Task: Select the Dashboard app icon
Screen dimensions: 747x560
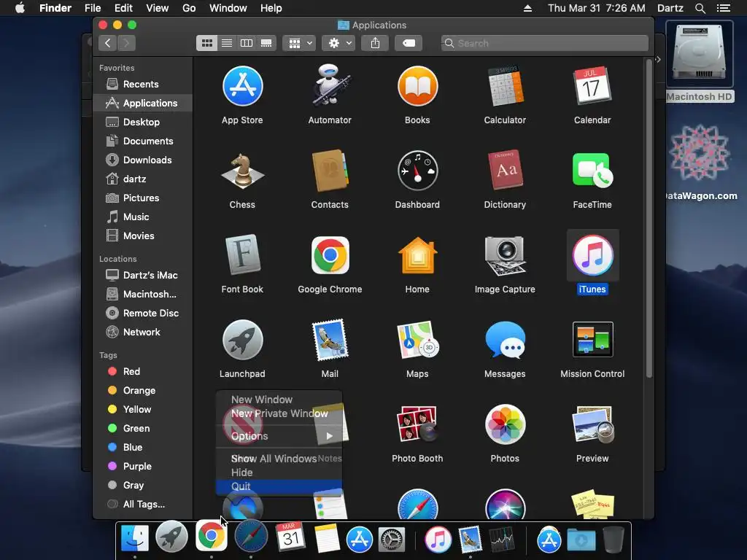Action: [x=417, y=171]
